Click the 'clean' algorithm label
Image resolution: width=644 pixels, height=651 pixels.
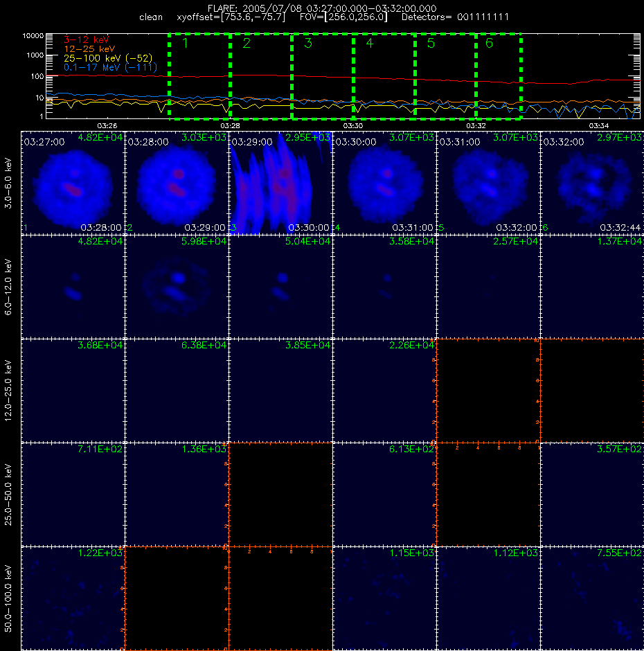tap(151, 17)
